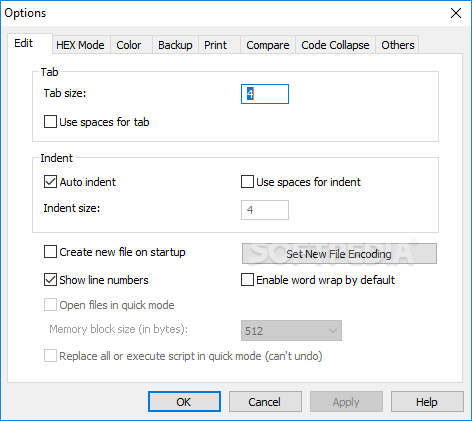Switch to the HEX Mode tab

[80, 45]
